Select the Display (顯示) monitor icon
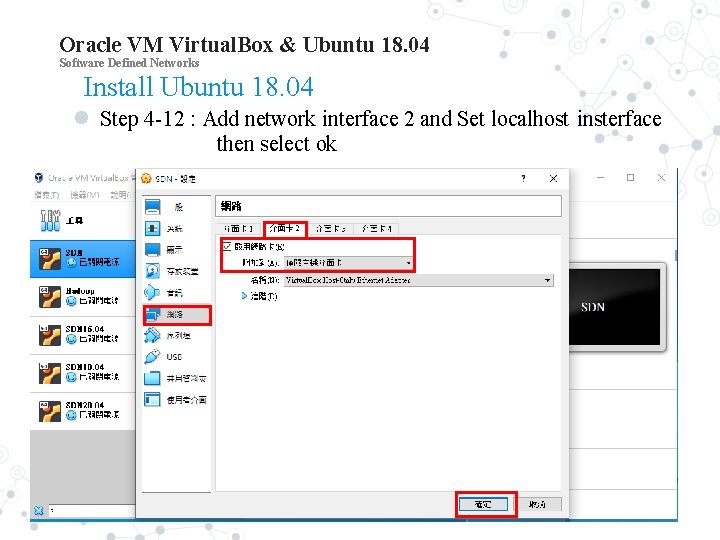Screen dimensions: 720x540 click(x=152, y=249)
